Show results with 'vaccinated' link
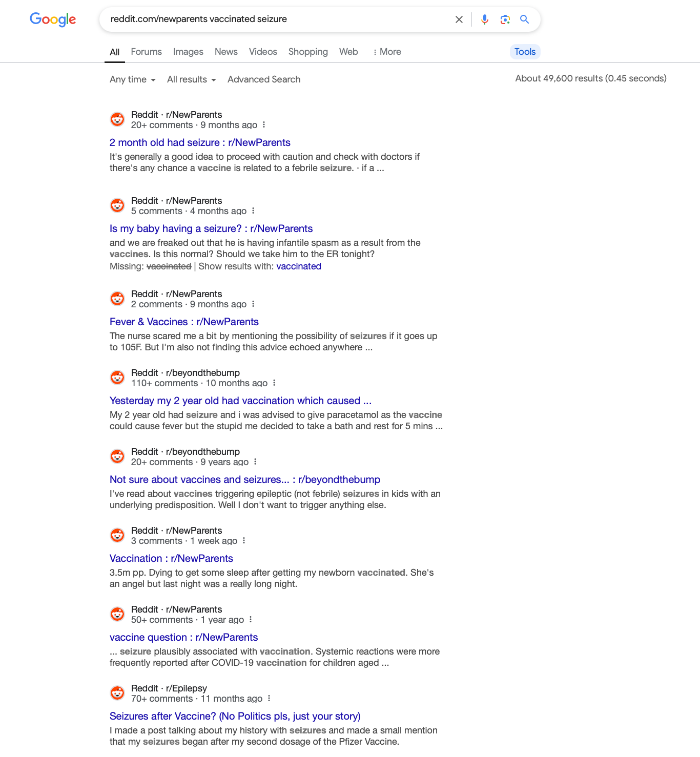The height and width of the screenshot is (757, 700). click(299, 266)
